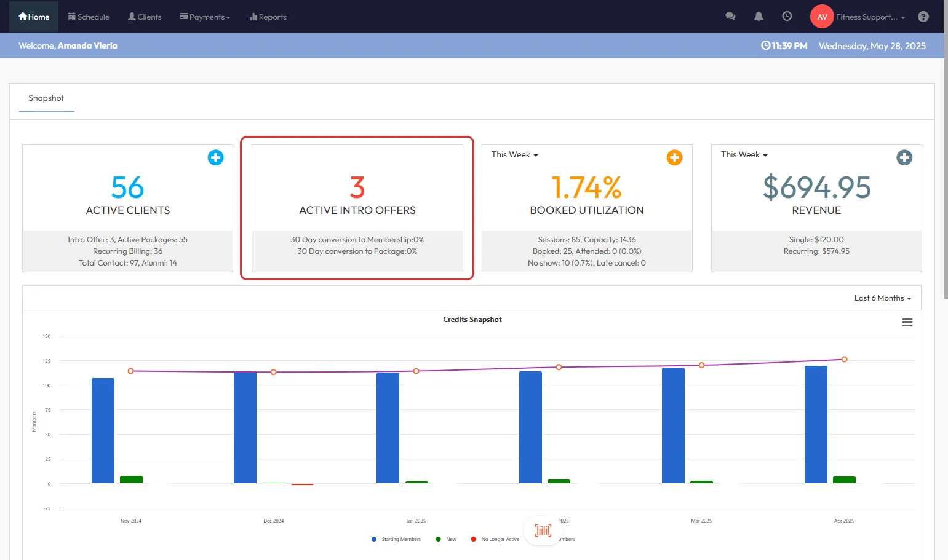This screenshot has width=948, height=560.
Task: Open the chart hamburger menu icon
Action: (x=907, y=323)
